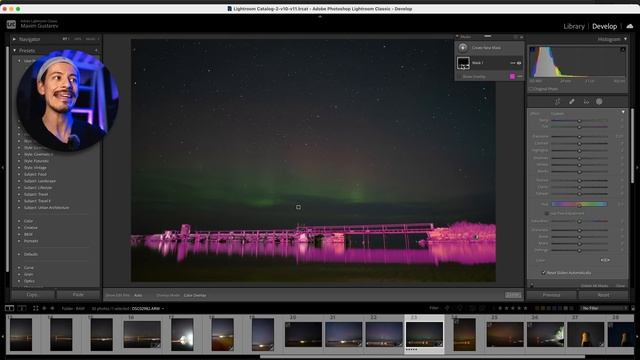Click the Color swatch picker box

[x=605, y=260]
